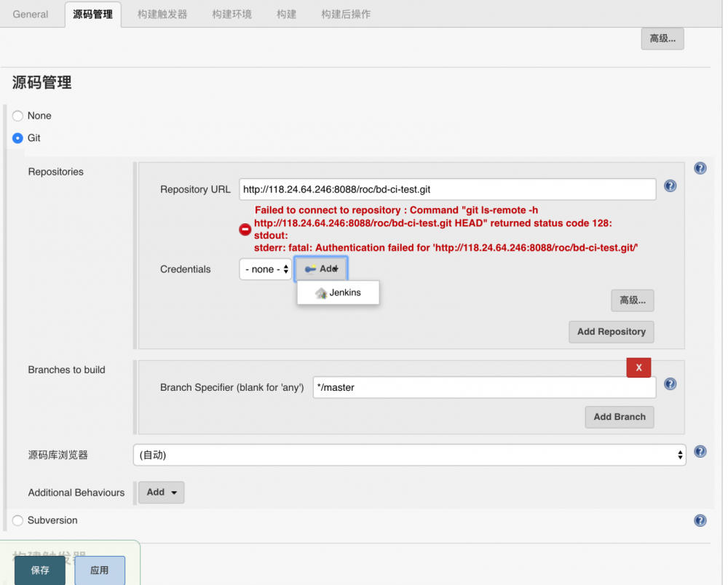Click the help icon next to Repositories section

700,168
